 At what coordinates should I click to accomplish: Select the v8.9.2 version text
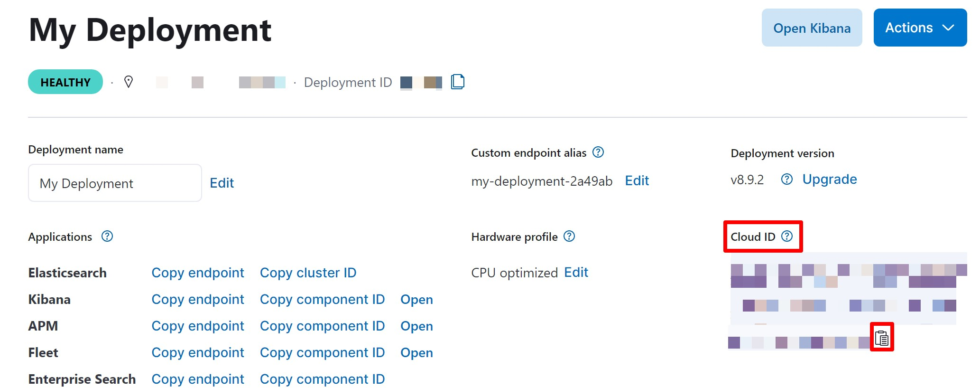[x=747, y=180]
